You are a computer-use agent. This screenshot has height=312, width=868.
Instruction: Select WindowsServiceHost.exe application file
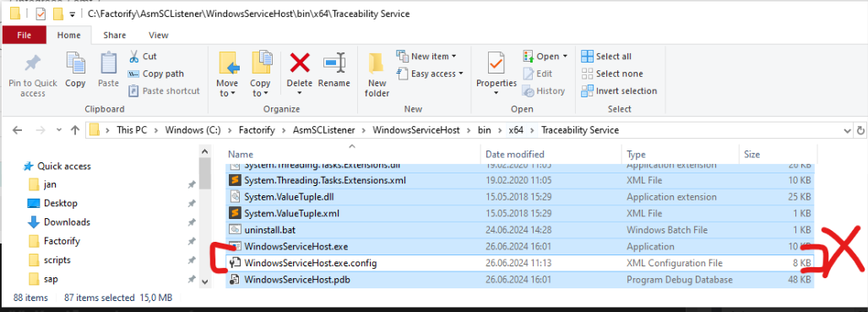pos(520,246)
